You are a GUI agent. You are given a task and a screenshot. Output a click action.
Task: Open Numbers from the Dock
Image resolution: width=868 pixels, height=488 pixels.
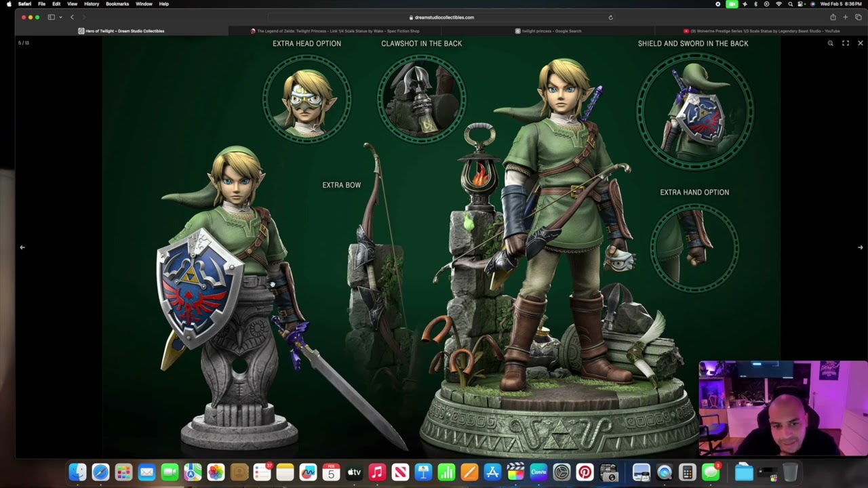(446, 472)
